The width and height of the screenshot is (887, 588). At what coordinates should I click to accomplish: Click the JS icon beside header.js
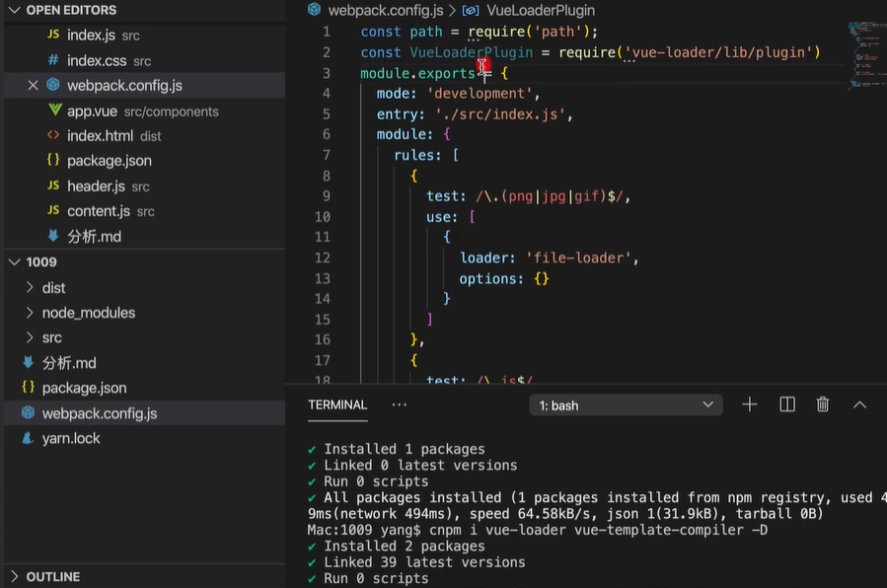click(53, 185)
